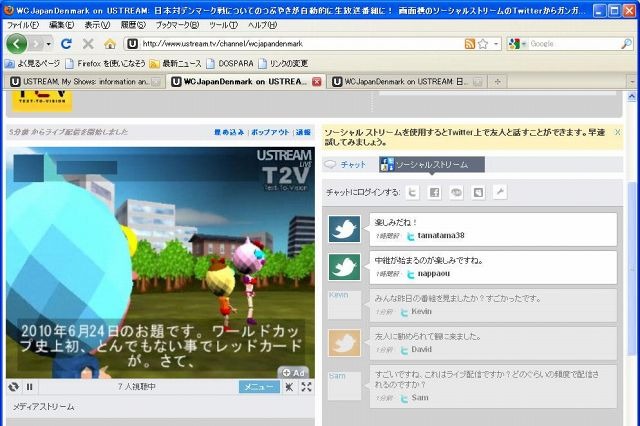640x426 pixels.
Task: Open the 最新ニュース bookmark feed
Action: (176, 63)
